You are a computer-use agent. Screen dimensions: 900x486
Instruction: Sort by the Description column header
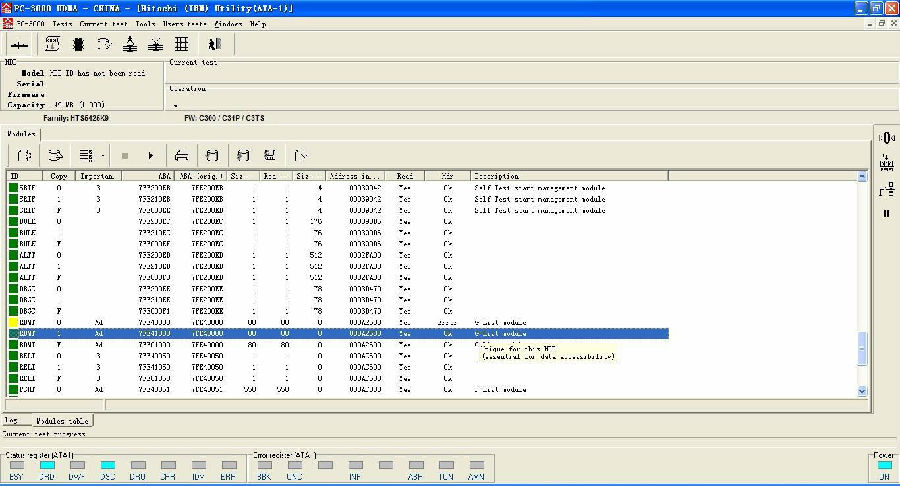[569, 176]
